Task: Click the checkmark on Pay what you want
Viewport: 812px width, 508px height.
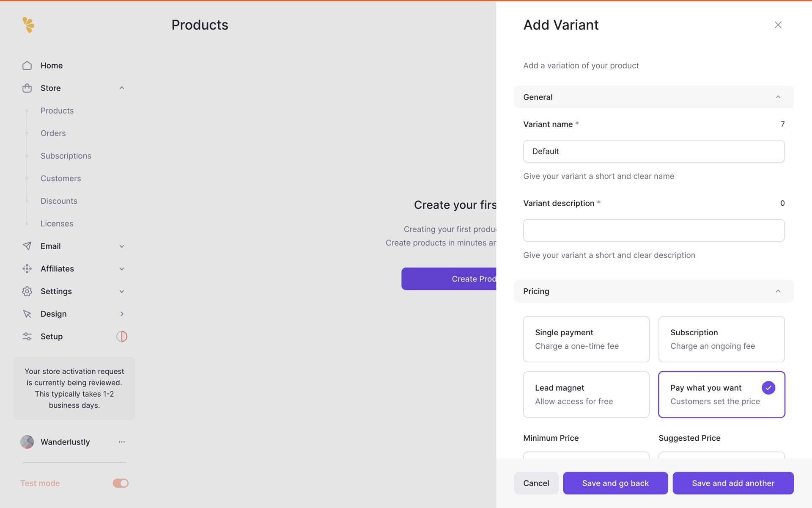Action: [x=768, y=388]
